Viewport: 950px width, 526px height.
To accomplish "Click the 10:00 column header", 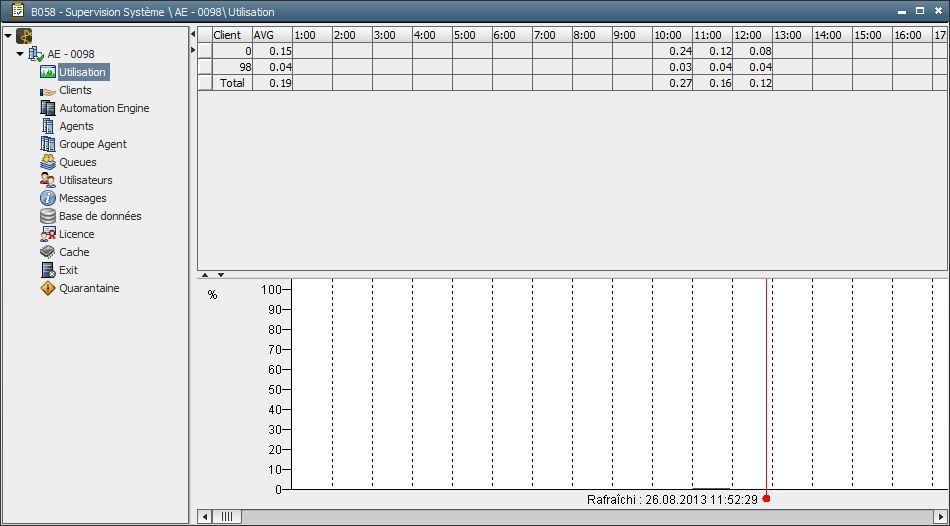I will tap(673, 35).
